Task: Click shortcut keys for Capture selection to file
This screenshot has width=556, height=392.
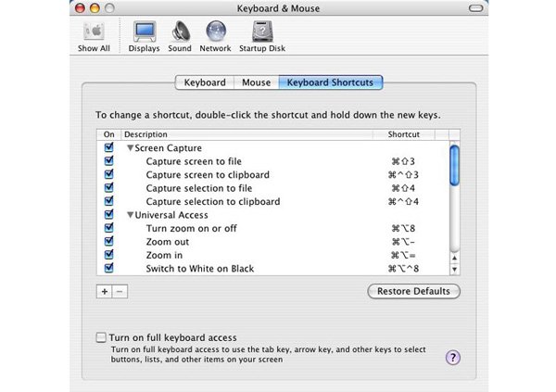Action: (x=403, y=188)
